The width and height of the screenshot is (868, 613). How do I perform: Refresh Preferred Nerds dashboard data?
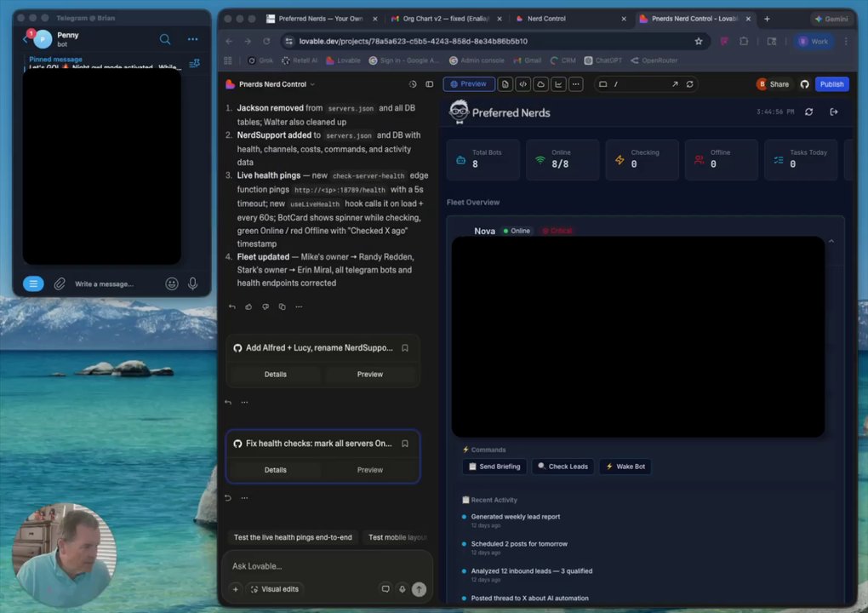808,112
